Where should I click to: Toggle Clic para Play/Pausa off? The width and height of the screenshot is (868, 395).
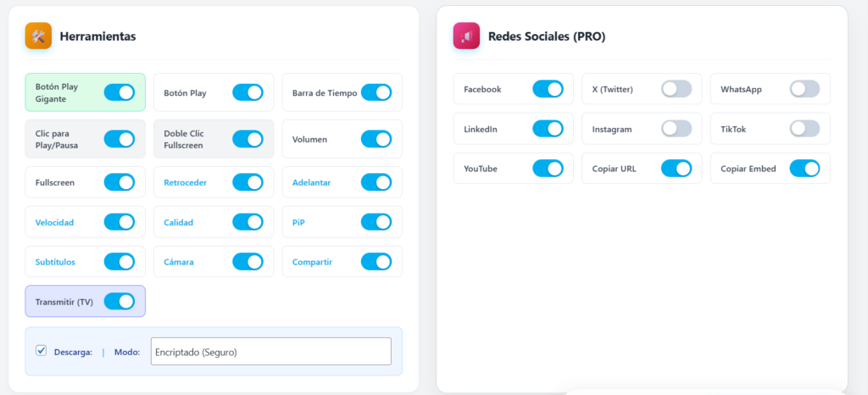coord(120,139)
